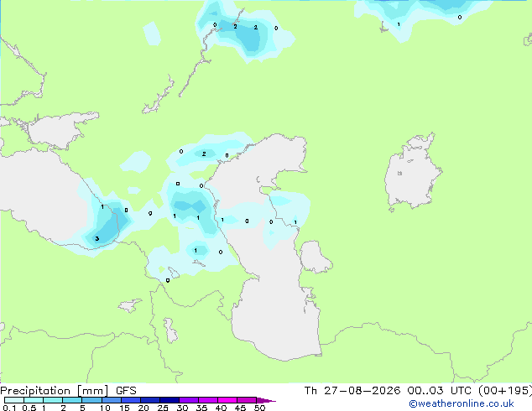Click the 1–2 mm legend color swatch
The width and height of the screenshot is (532, 411).
click(x=53, y=400)
